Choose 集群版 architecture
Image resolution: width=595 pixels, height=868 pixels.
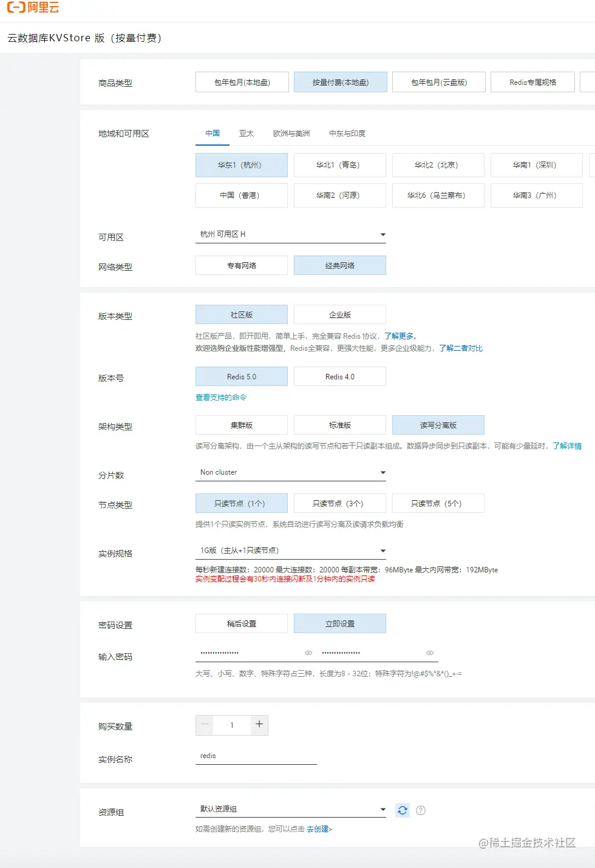tap(242, 425)
